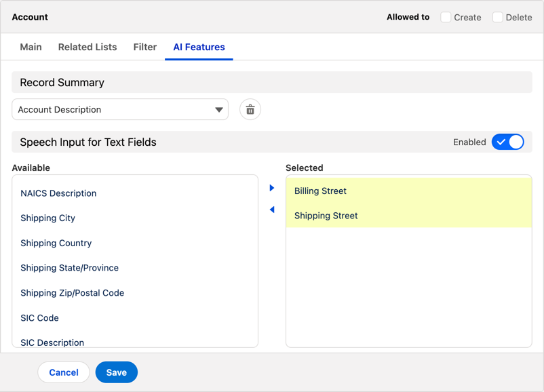The height and width of the screenshot is (392, 544).
Task: Open the Filter tab
Action: click(x=144, y=47)
